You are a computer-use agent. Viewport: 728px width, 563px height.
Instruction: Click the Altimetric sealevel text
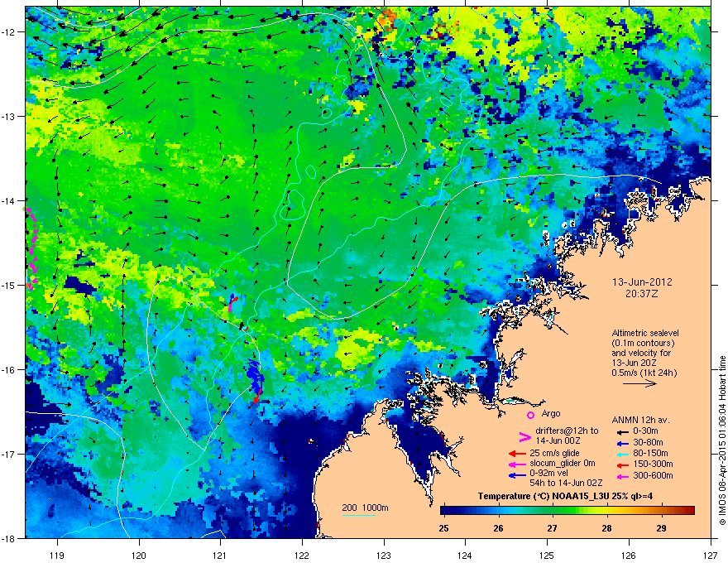point(645,333)
